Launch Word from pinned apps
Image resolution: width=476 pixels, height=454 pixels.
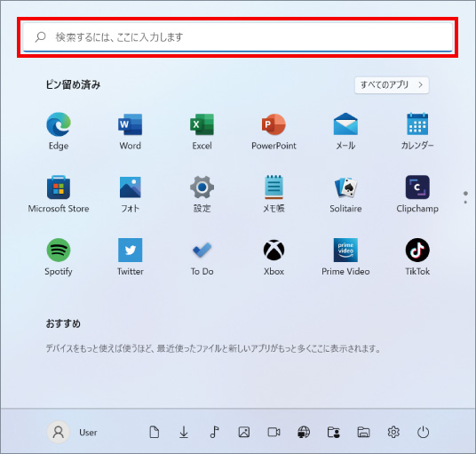tap(131, 131)
